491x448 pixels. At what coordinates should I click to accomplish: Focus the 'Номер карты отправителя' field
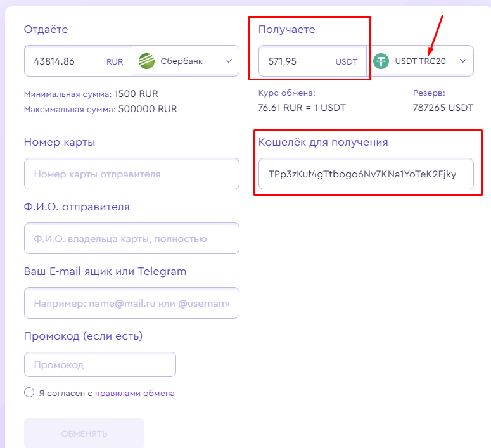131,174
